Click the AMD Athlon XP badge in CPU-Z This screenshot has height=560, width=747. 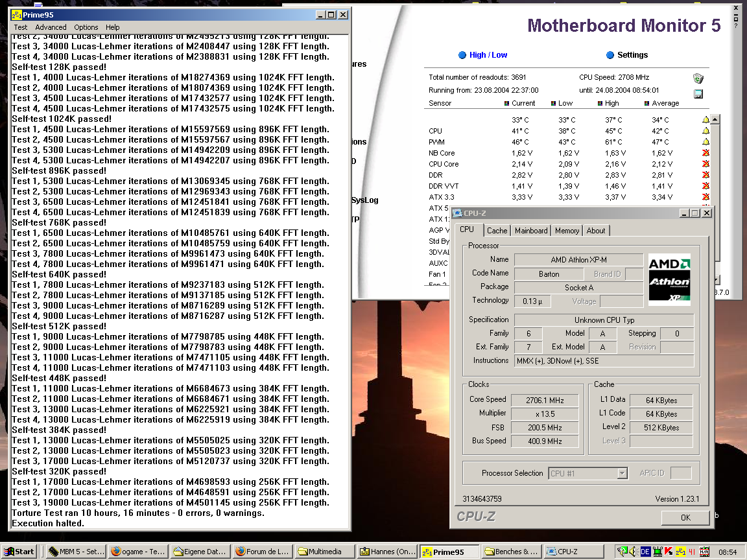coord(669,278)
